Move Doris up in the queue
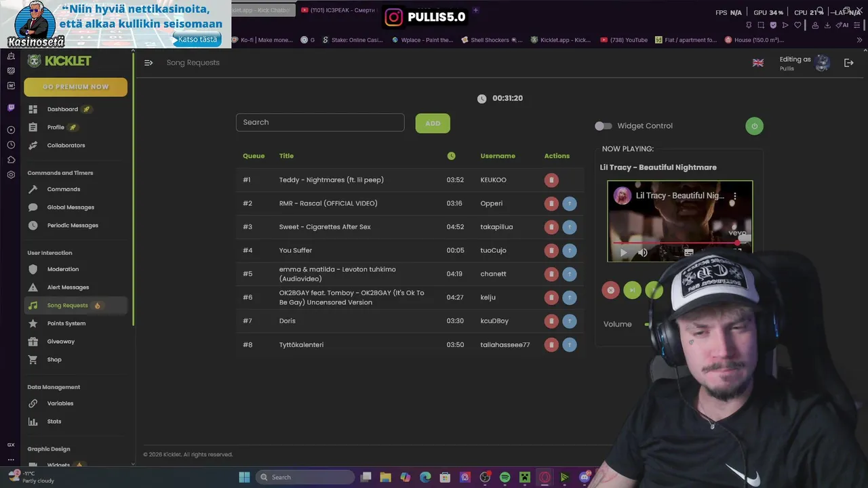 570,321
